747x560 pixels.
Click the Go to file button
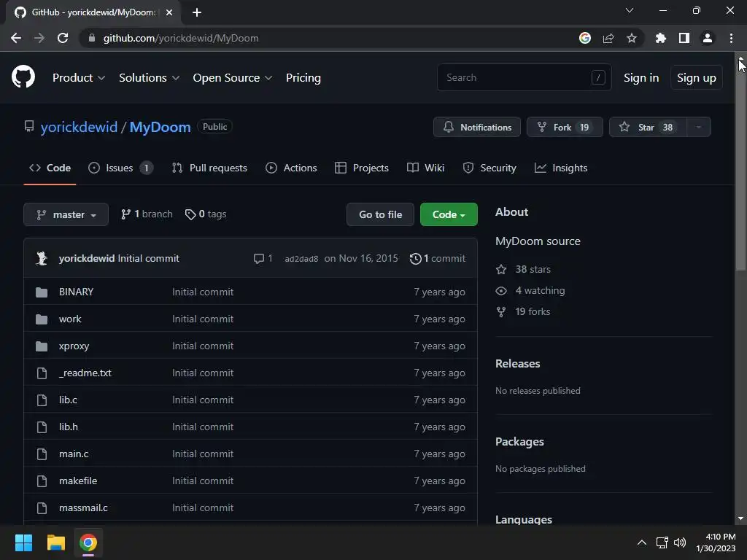click(x=380, y=214)
